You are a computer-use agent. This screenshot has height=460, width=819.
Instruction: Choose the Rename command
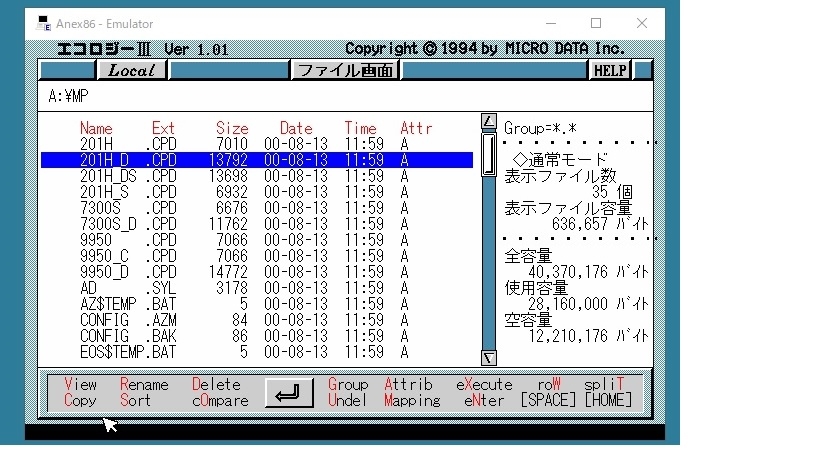coord(144,384)
